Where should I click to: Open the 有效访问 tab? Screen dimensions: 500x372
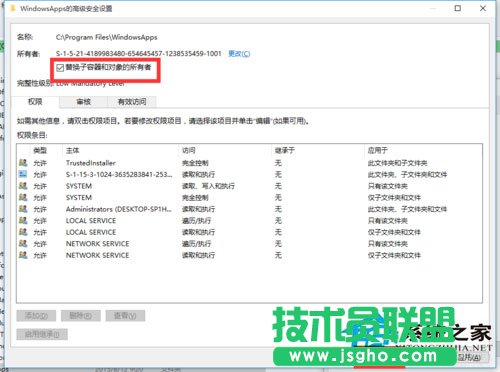[132, 102]
